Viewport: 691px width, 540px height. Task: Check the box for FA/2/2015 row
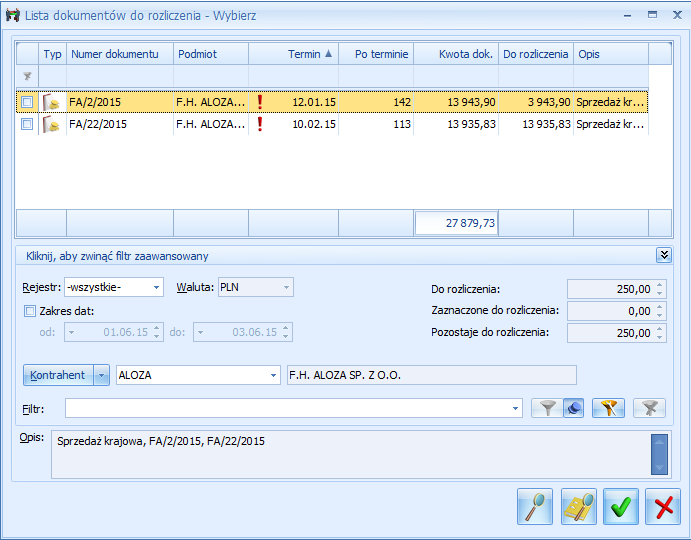pos(27,102)
